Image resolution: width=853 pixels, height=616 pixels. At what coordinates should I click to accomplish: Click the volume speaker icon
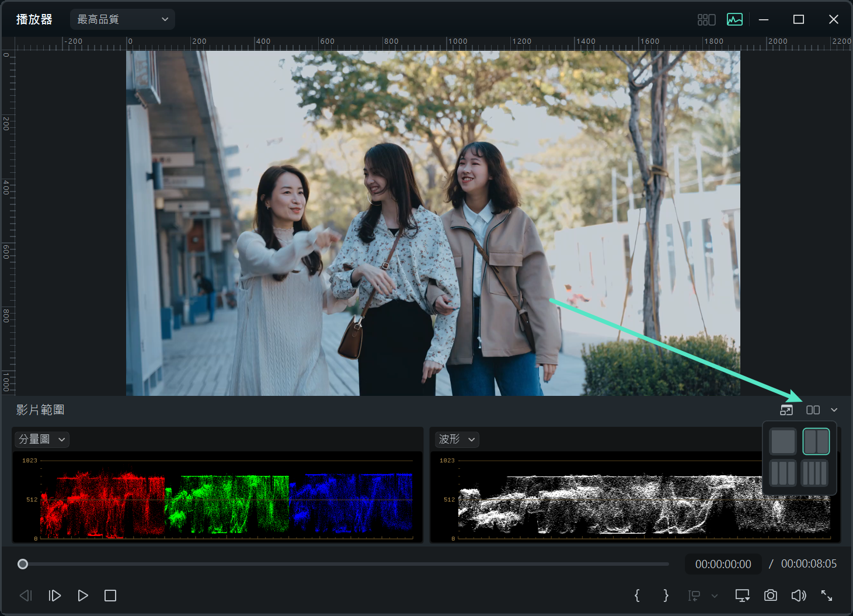click(798, 596)
